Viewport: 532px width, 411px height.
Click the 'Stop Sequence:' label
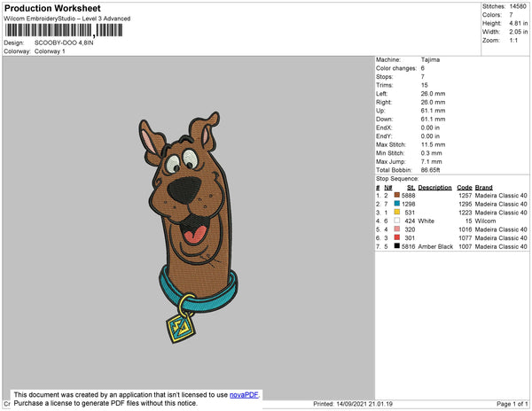[x=397, y=179]
